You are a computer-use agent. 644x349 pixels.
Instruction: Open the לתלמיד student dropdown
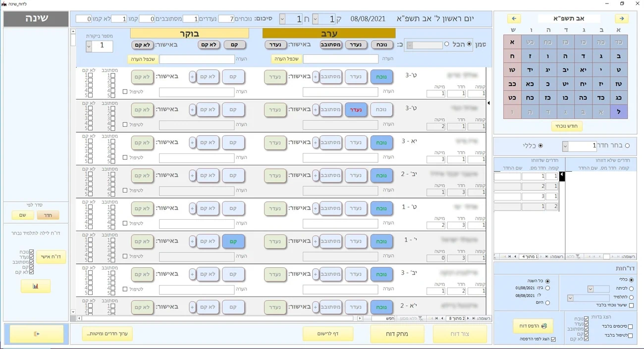tap(570, 298)
